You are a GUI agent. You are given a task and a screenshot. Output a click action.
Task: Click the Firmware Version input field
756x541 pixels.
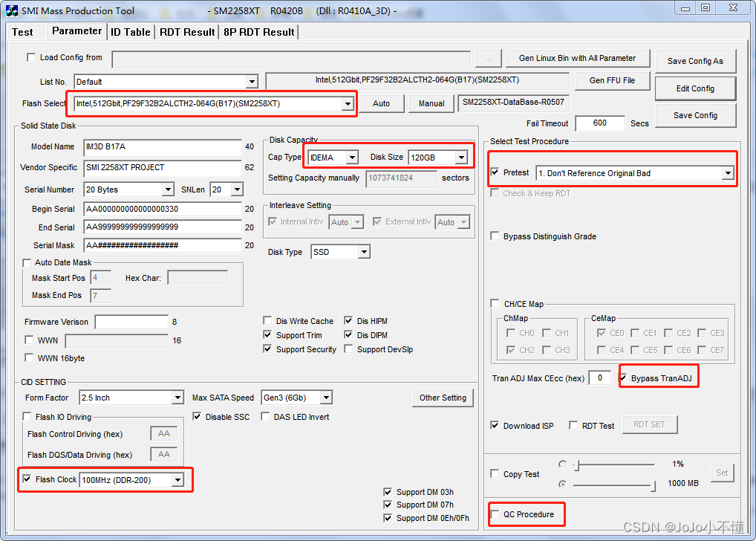131,322
